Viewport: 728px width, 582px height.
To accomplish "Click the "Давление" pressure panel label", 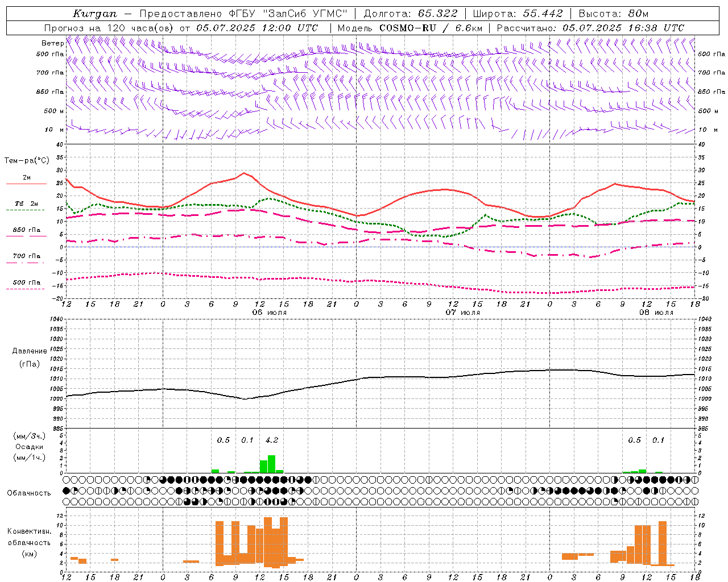I will (29, 351).
